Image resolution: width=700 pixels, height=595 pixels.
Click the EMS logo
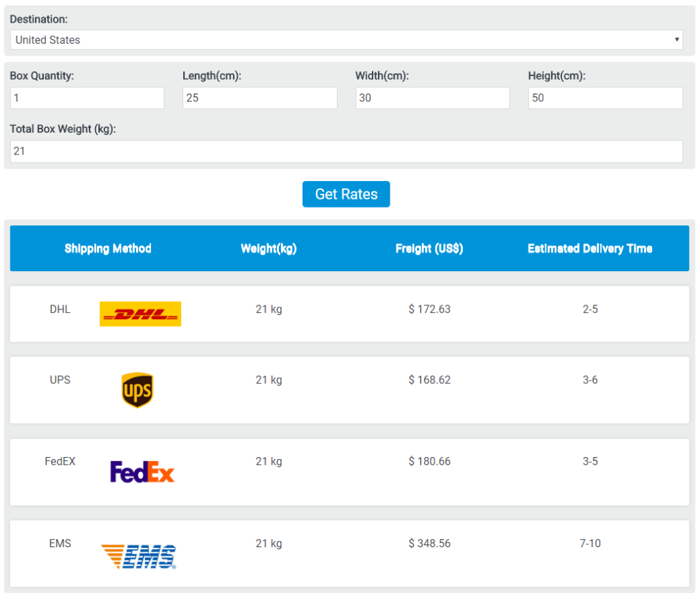point(139,556)
